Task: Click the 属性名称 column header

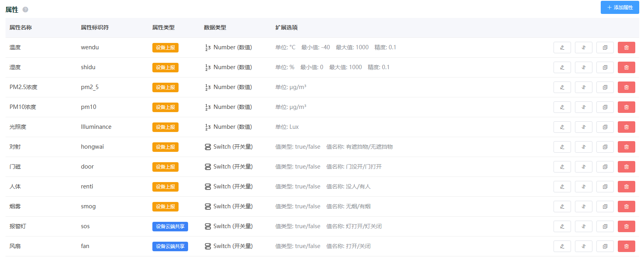Action: click(21, 27)
